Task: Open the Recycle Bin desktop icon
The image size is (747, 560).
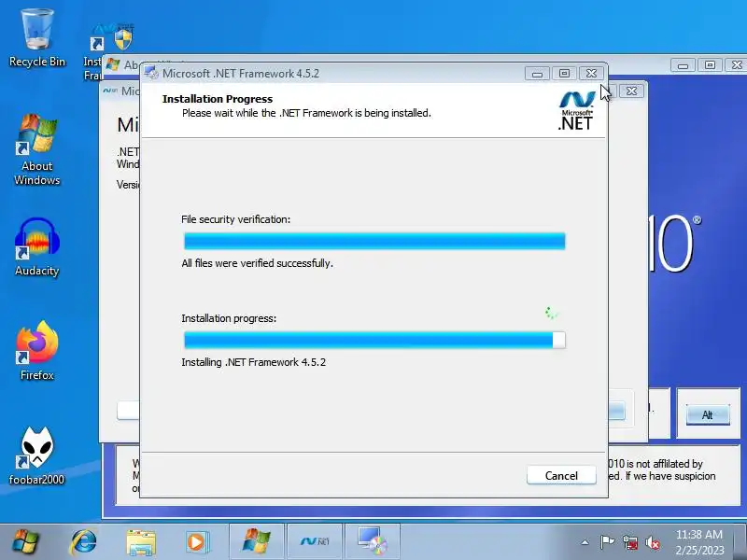Action: click(37, 39)
